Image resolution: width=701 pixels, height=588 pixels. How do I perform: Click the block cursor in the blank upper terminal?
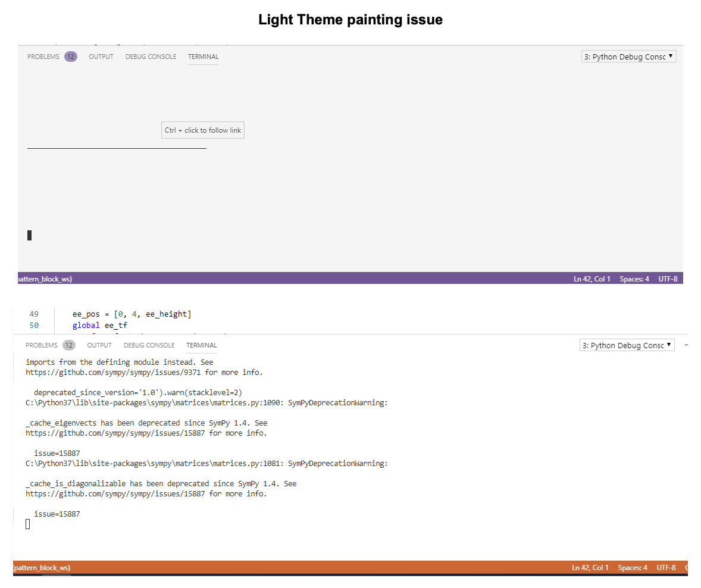pos(30,235)
